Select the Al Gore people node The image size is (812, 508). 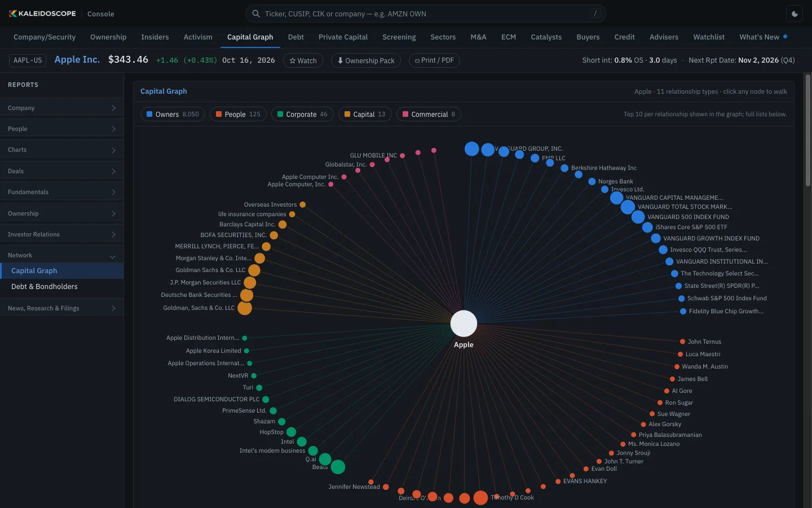[667, 391]
